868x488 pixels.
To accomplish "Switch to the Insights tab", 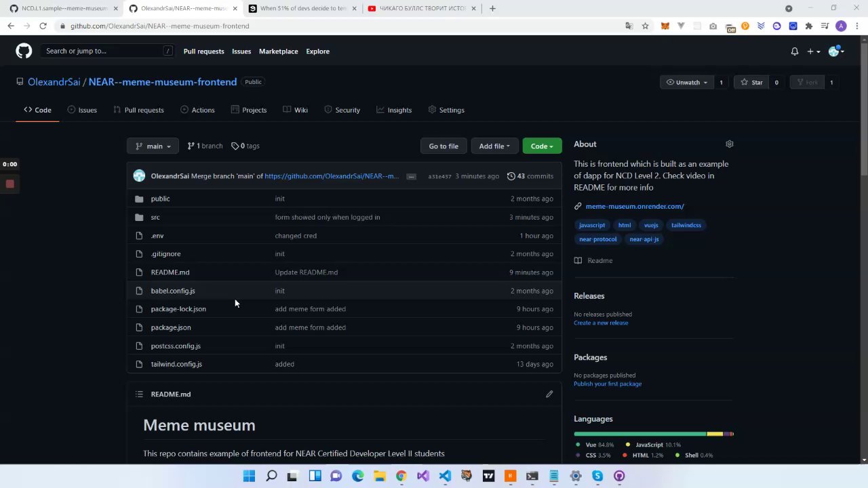I will click(394, 110).
